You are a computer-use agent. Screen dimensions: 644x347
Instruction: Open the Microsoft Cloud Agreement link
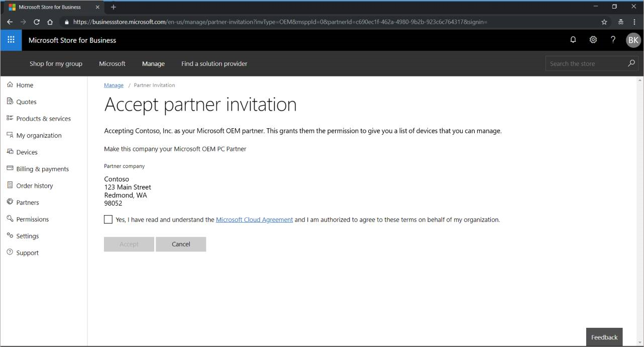point(254,220)
